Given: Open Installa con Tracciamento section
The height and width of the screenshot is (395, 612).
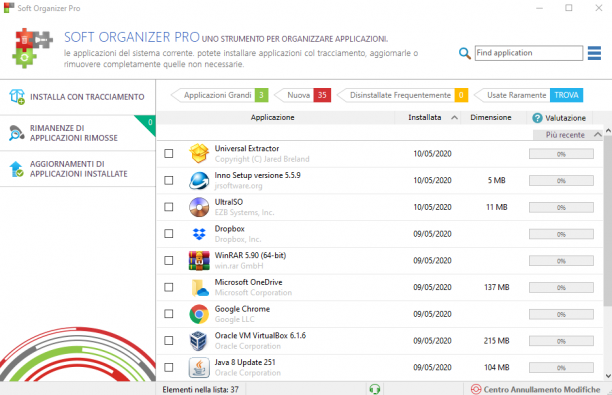Looking at the screenshot, I should coord(78,97).
